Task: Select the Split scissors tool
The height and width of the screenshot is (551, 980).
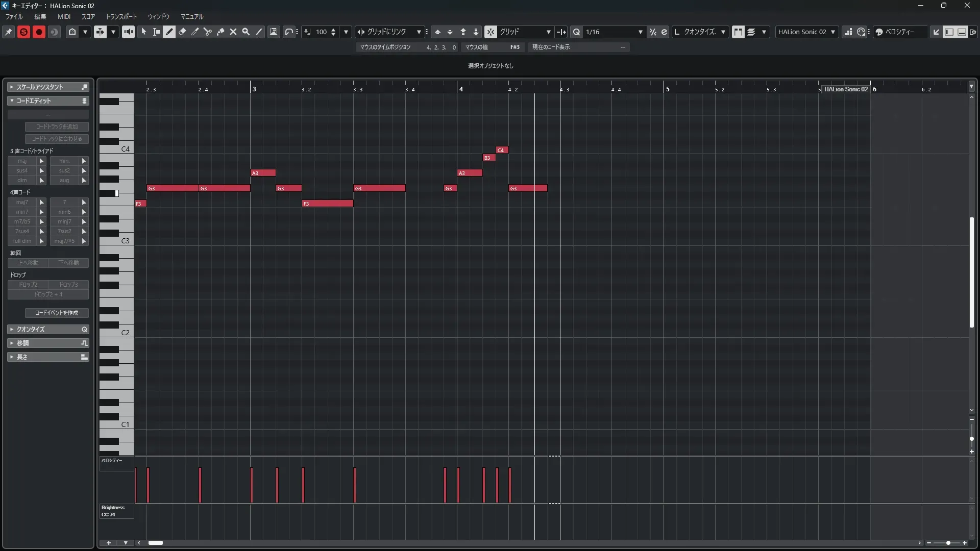Action: [x=208, y=32]
